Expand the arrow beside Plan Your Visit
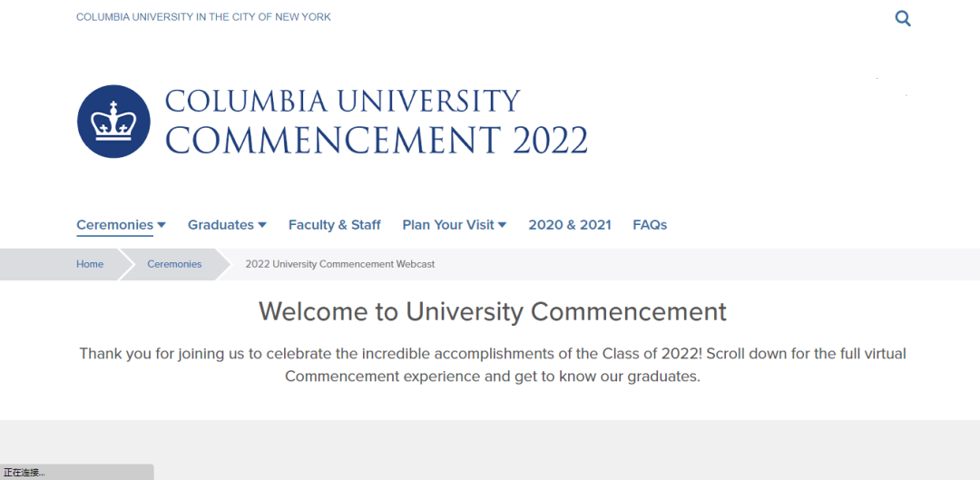The height and width of the screenshot is (480, 980). coord(502,225)
